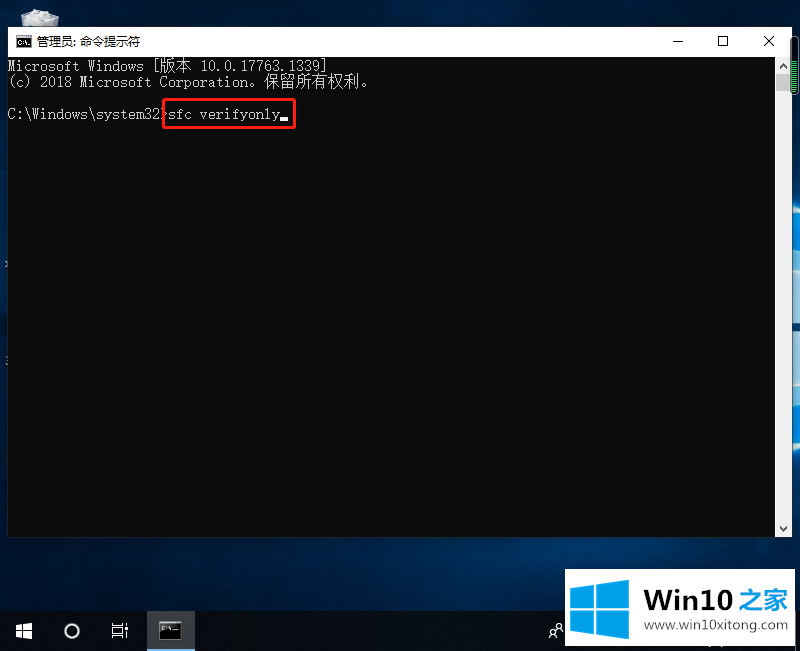The width and height of the screenshot is (800, 651).
Task: Open the People icon in taskbar
Action: click(555, 631)
